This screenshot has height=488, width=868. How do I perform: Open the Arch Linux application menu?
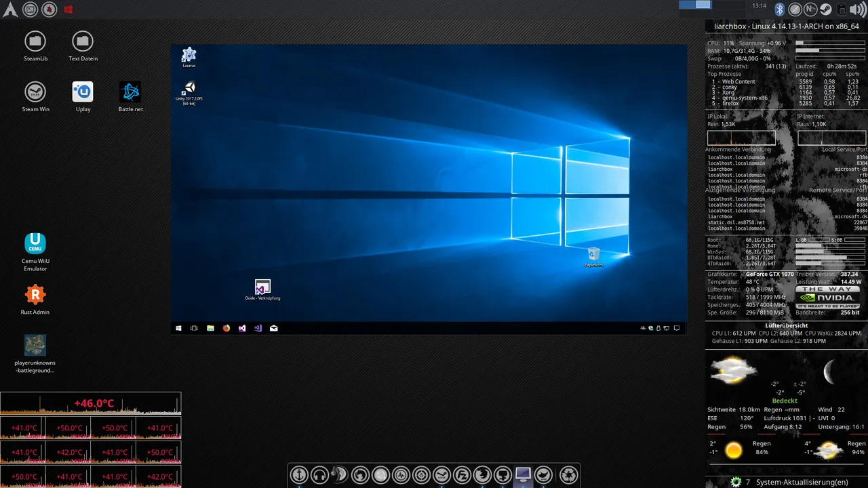[x=10, y=9]
